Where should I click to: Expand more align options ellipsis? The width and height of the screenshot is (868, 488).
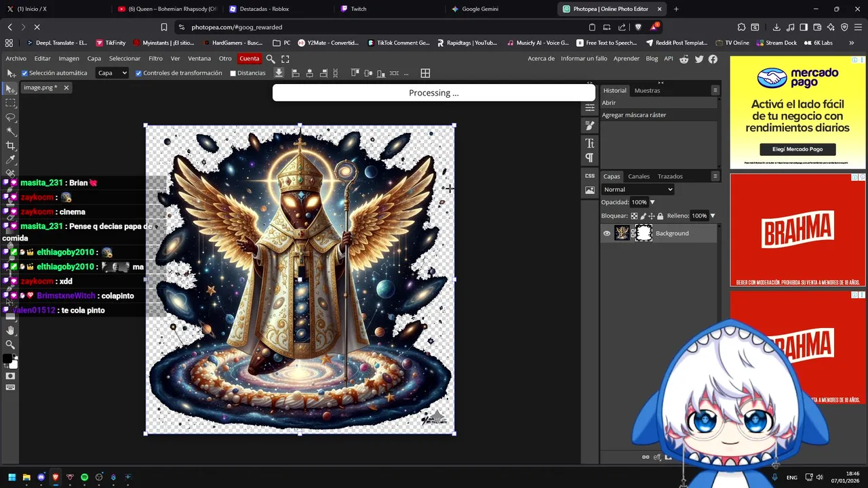[406, 73]
